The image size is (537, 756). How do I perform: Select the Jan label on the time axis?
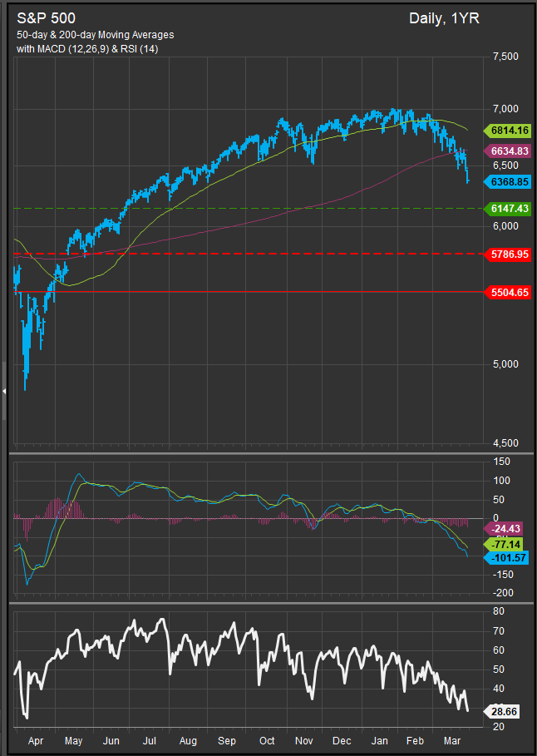[x=380, y=739]
